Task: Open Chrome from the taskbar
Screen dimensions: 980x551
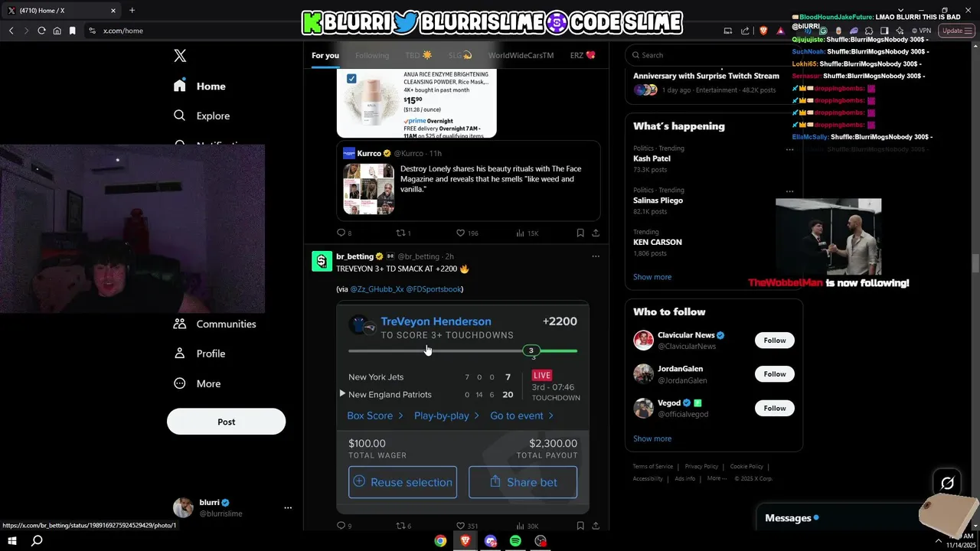Action: coord(440,541)
